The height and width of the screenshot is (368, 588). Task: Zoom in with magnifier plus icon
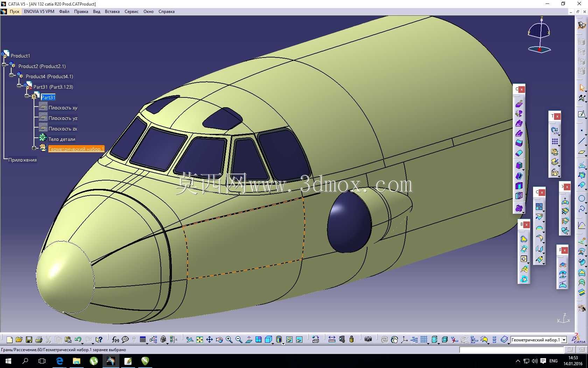click(229, 340)
